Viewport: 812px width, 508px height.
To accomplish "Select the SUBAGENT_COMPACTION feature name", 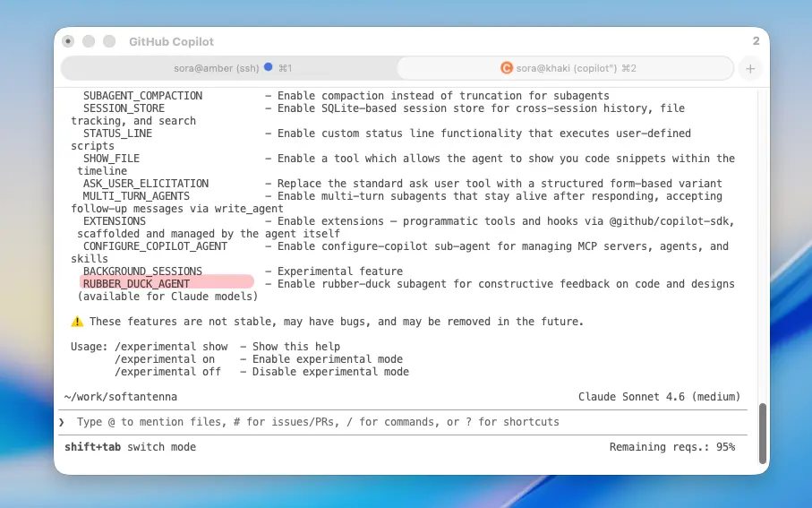I will point(142,96).
